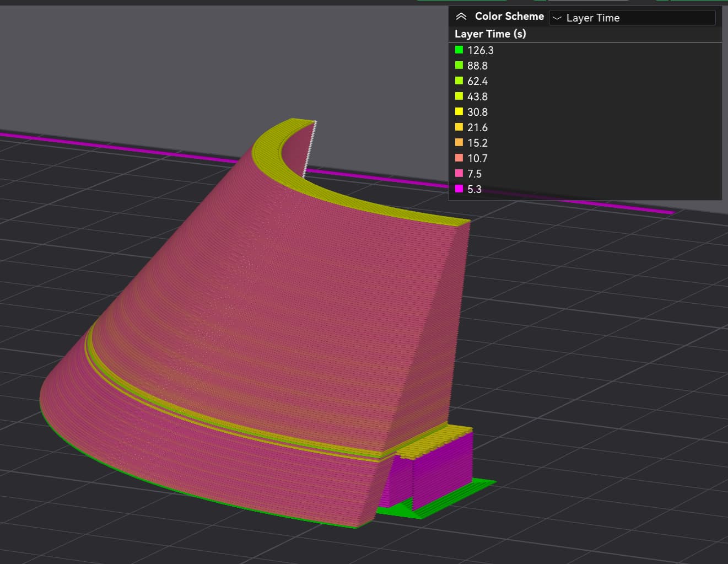This screenshot has width=728, height=564.
Task: Click the 126.3 green color swatch
Action: pos(459,50)
